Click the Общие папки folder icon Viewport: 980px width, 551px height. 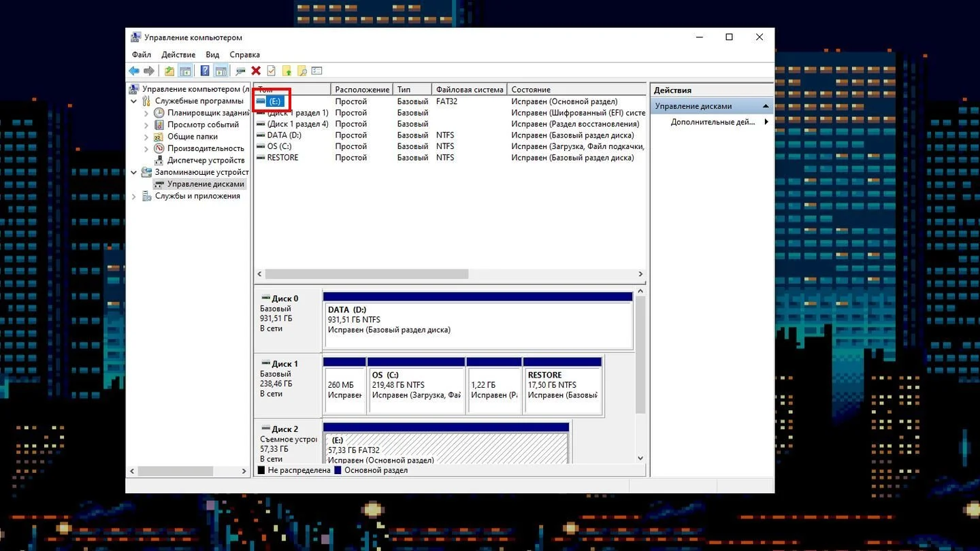159,137
